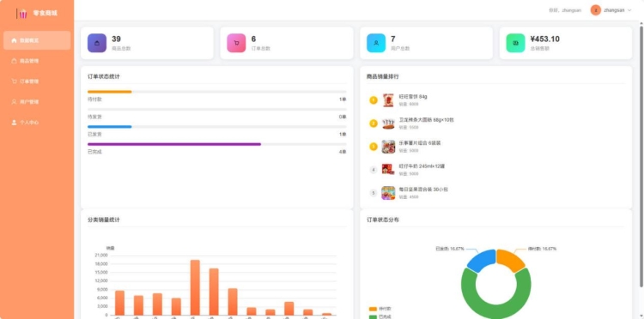The width and height of the screenshot is (644, 319).
Task: Open the zhangsan avatar account menu
Action: tap(596, 10)
